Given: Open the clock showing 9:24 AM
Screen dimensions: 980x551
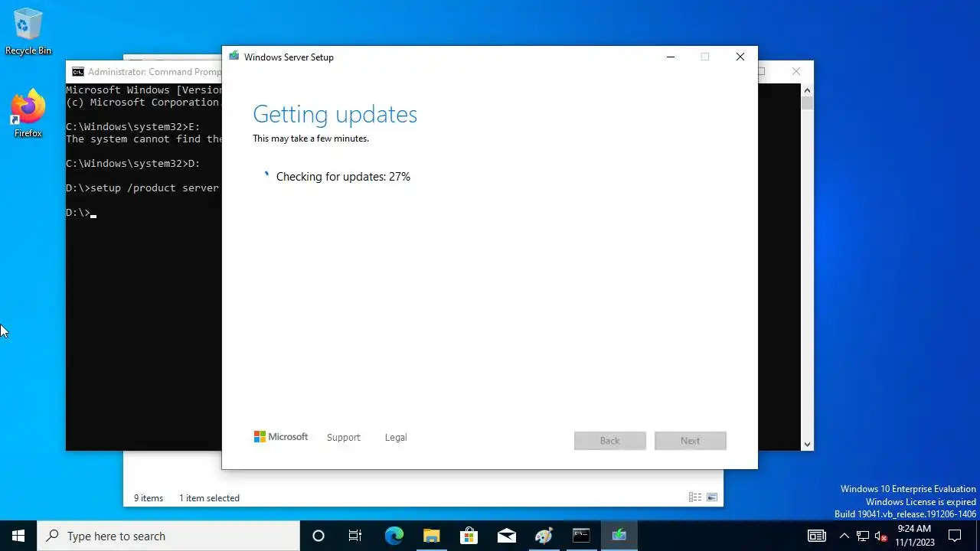Looking at the screenshot, I should coord(914,536).
